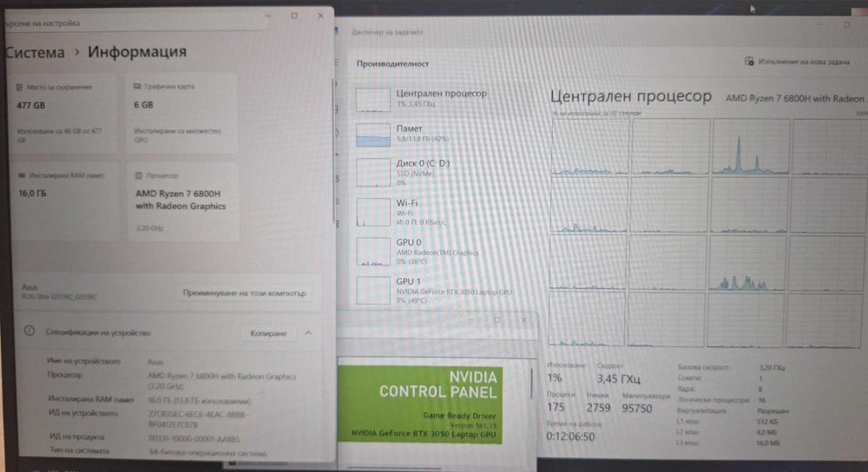The width and height of the screenshot is (868, 472).
Task: Maximize the Task Manager window
Action: point(847,25)
